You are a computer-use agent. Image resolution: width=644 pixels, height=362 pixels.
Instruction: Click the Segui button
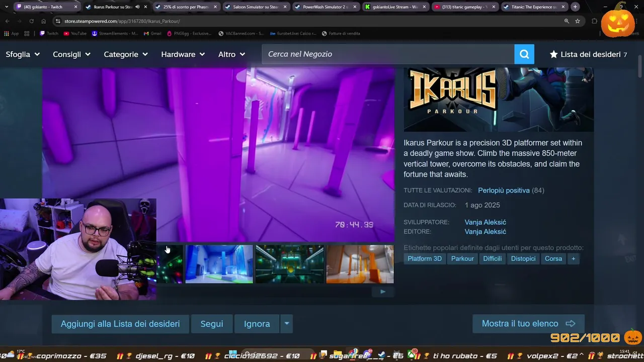(212, 324)
